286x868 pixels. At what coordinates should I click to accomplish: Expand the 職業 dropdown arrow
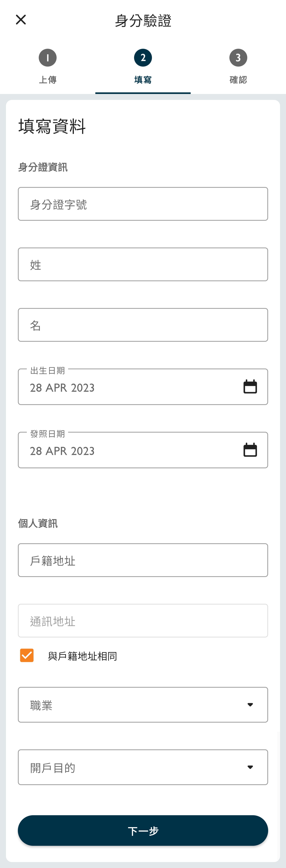[250, 705]
